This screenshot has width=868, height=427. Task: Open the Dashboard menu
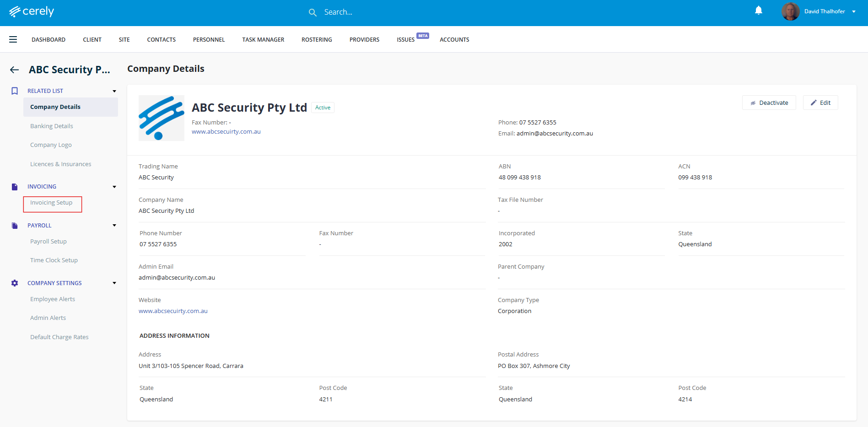49,40
